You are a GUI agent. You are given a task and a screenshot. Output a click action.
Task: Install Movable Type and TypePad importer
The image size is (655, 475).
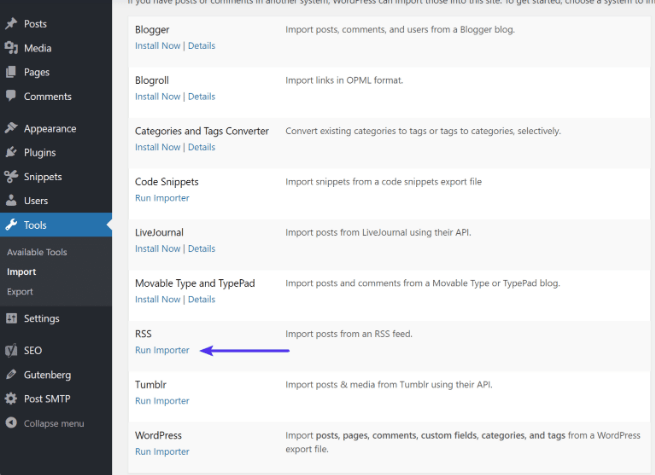157,300
